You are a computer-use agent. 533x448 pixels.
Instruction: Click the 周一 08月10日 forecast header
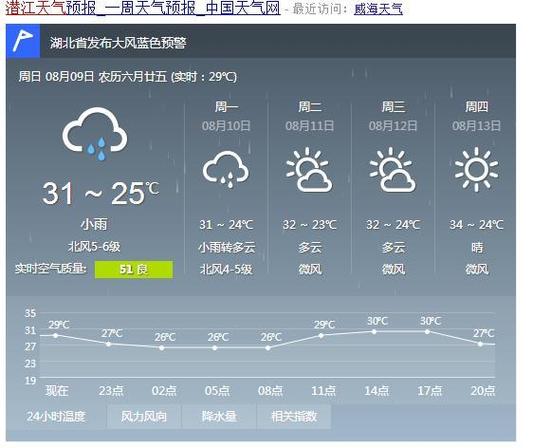226,116
